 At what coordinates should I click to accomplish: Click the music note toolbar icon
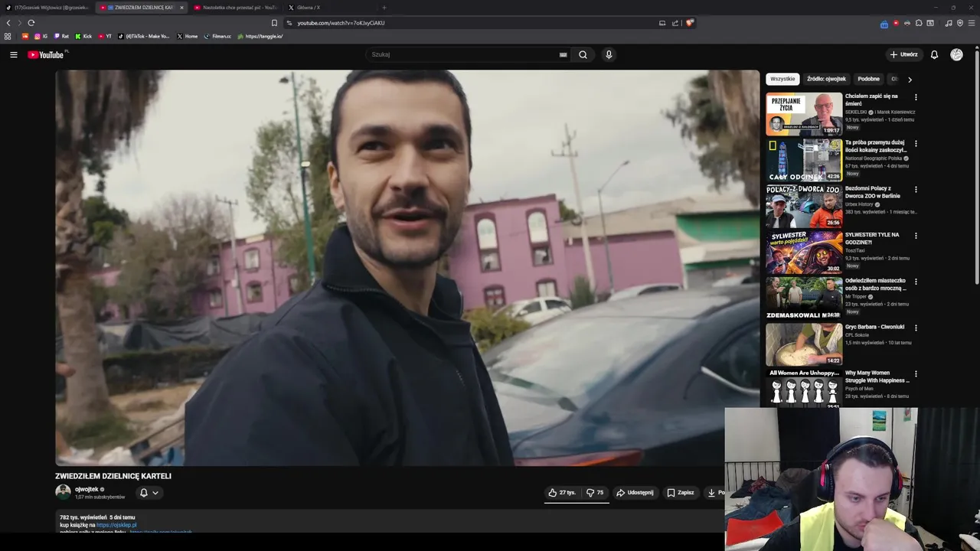coord(949,23)
